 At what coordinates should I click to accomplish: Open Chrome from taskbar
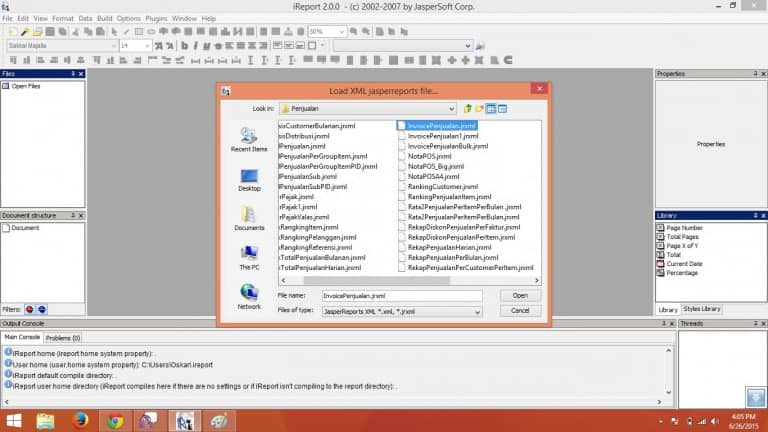(115, 421)
